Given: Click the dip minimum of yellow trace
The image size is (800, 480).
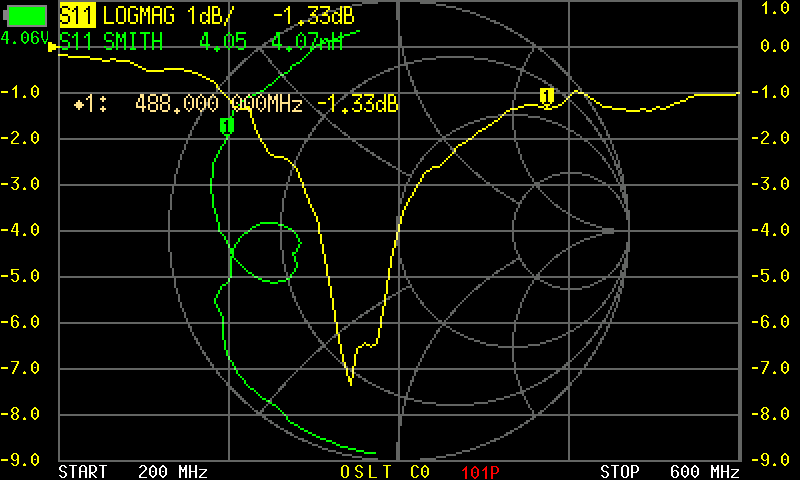Looking at the screenshot, I should [350, 382].
